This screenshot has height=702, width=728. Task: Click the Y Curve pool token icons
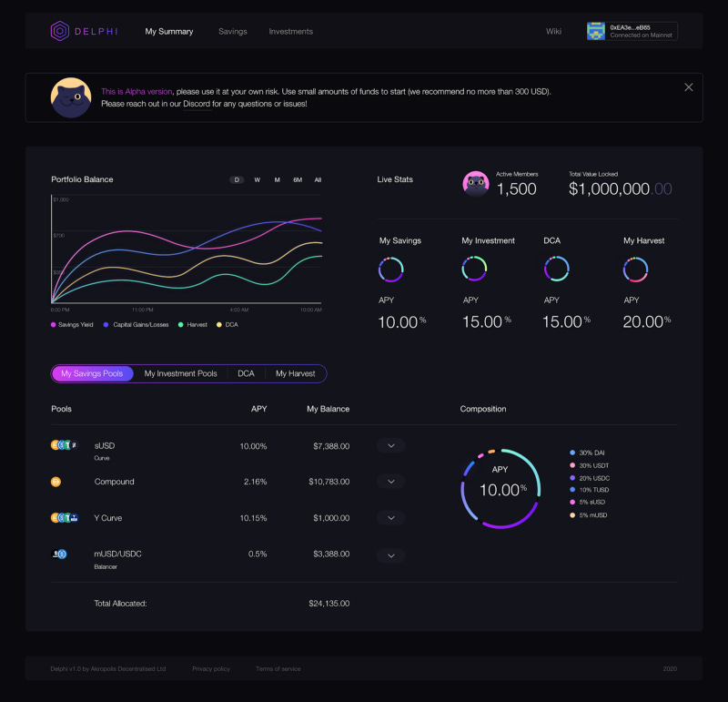tap(64, 517)
